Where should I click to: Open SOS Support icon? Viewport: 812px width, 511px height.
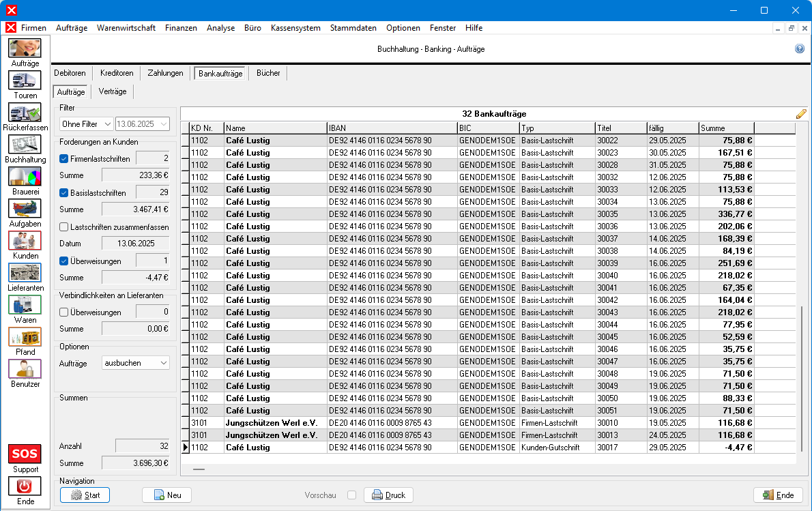click(25, 454)
